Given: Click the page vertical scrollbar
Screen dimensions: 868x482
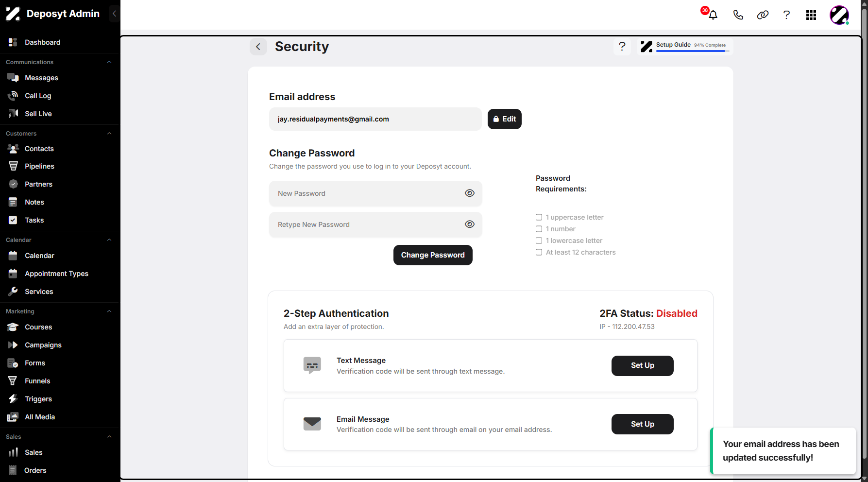Looking at the screenshot, I should [x=864, y=233].
